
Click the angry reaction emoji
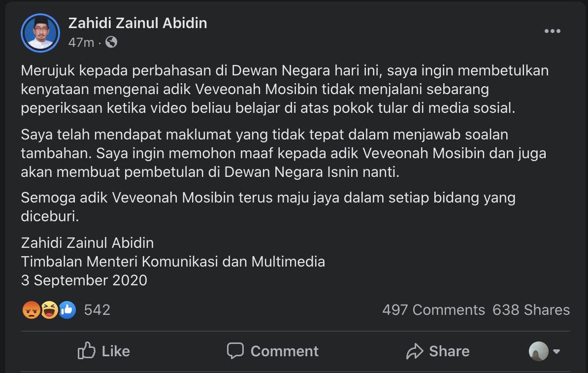tap(31, 310)
